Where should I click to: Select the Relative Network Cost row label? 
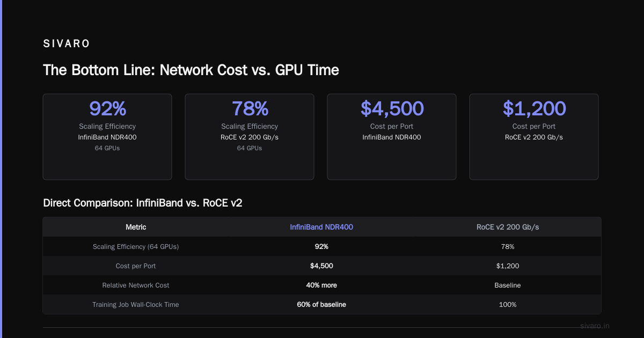[x=136, y=285]
